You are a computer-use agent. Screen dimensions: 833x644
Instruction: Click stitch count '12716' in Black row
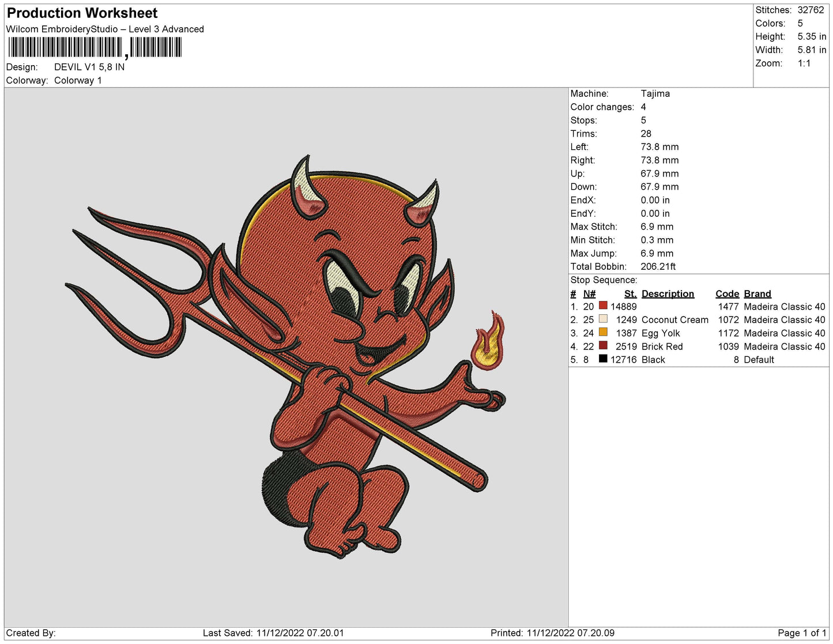click(x=623, y=360)
